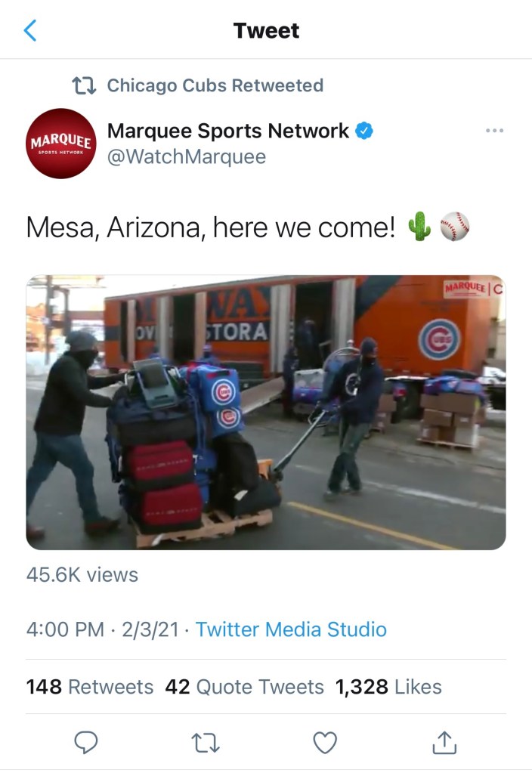Like the tweet with heart icon
This screenshot has height=773, width=532.
pos(326,743)
